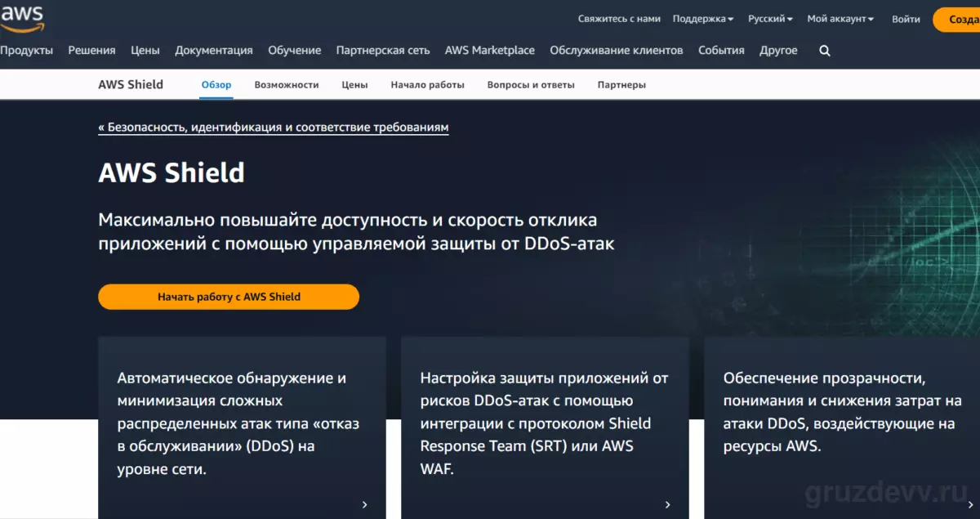The width and height of the screenshot is (980, 519).
Task: Open the Документация menu
Action: pos(214,51)
